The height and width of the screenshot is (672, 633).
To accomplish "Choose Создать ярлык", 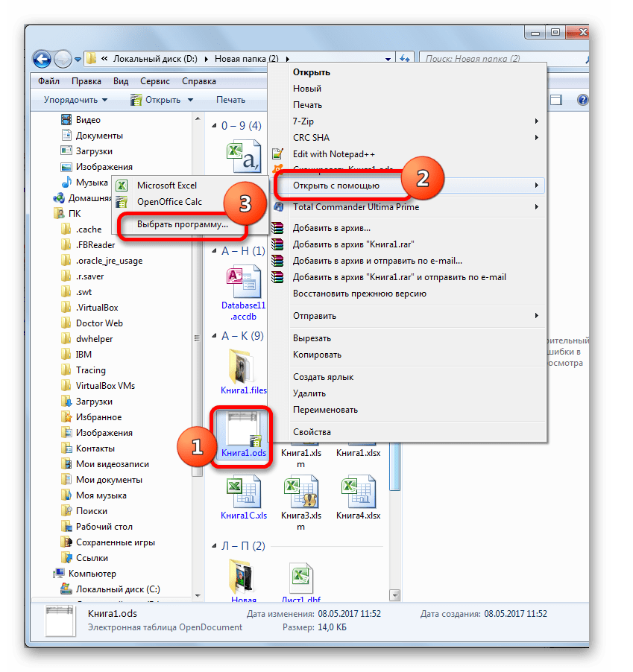I will (x=323, y=377).
